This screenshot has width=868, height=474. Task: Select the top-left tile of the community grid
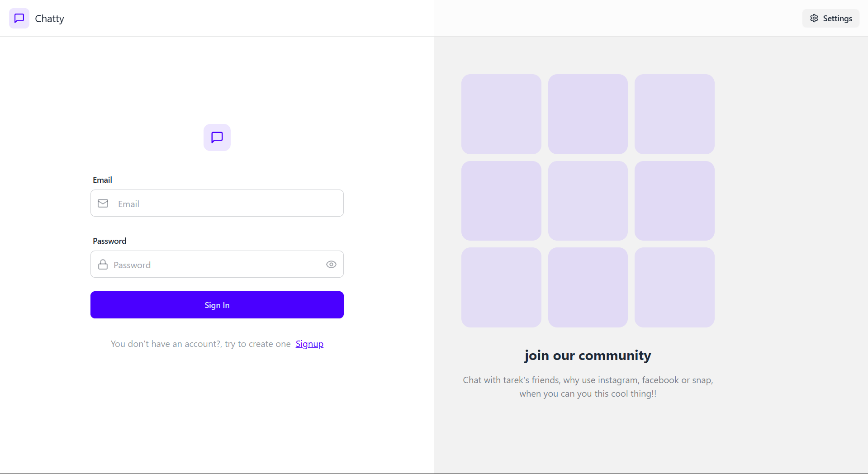click(501, 114)
